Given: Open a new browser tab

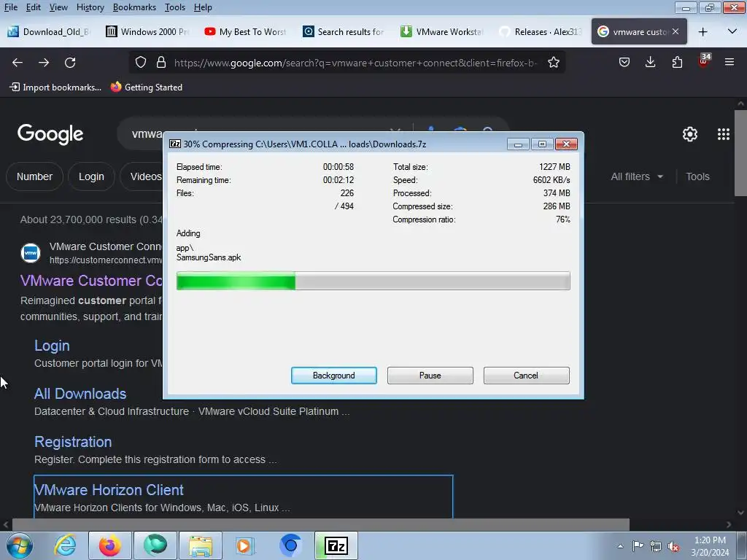Looking at the screenshot, I should 703,32.
